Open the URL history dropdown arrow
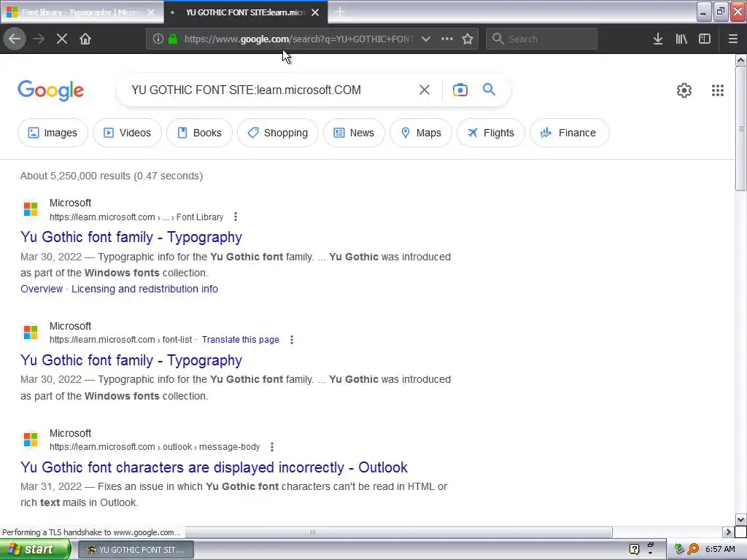The image size is (747, 560). tap(426, 39)
